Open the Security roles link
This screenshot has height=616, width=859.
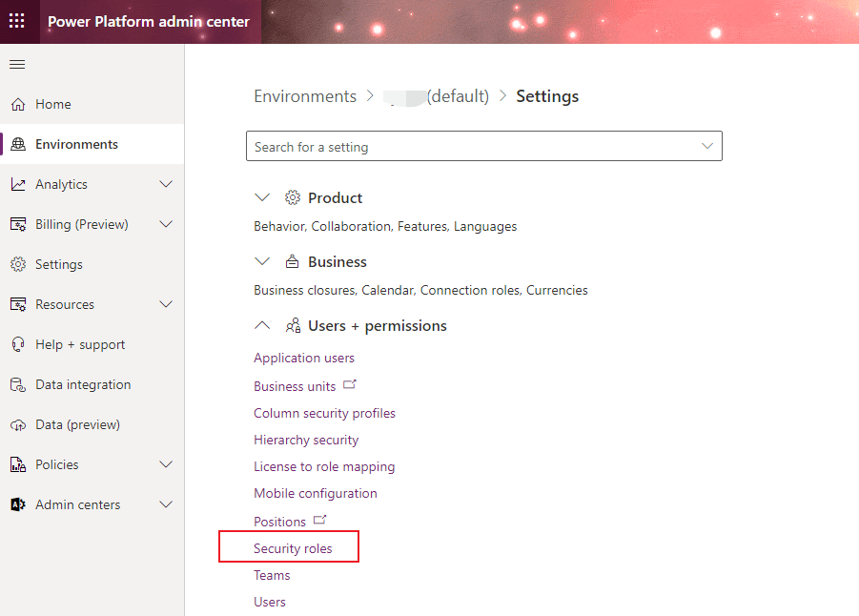coord(293,548)
